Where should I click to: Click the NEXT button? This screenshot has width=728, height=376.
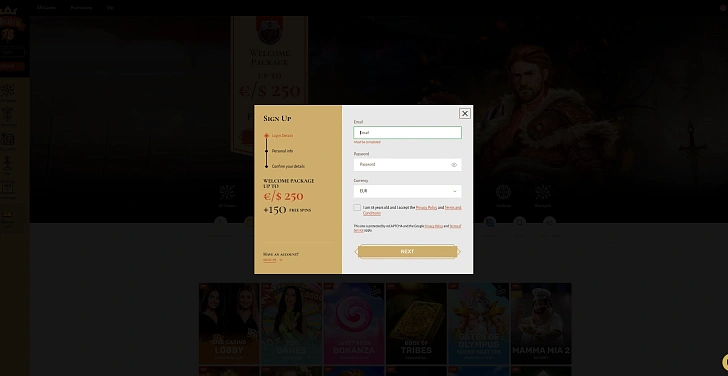point(407,252)
